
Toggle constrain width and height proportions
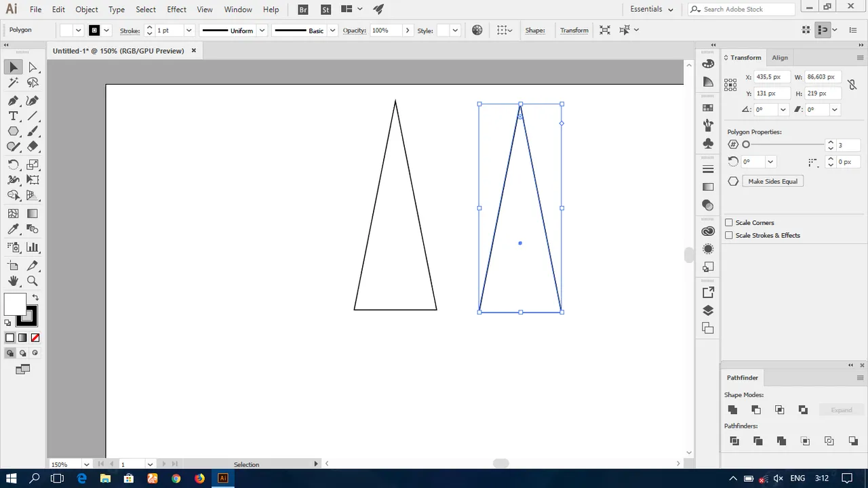coord(852,85)
